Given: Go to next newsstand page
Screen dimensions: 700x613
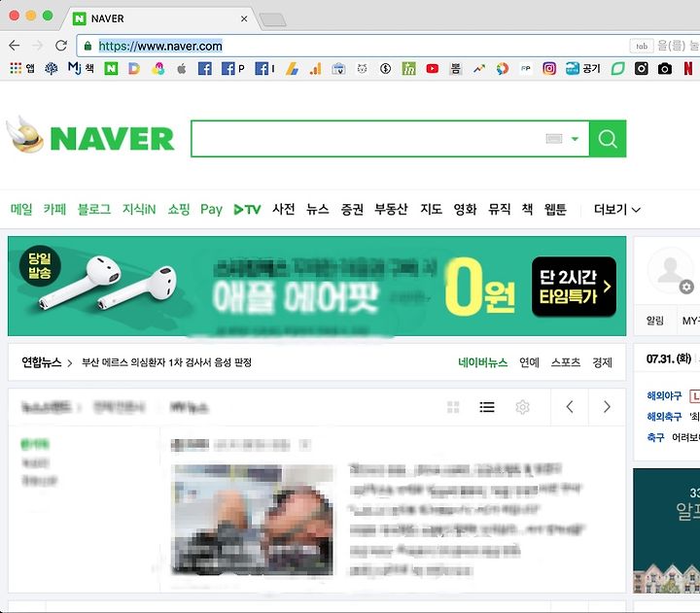Looking at the screenshot, I should 607,407.
